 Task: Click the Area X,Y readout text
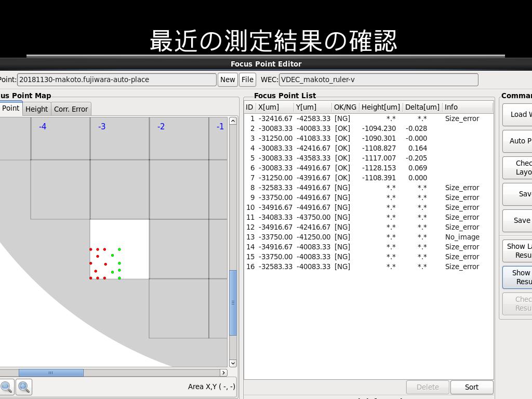[211, 387]
